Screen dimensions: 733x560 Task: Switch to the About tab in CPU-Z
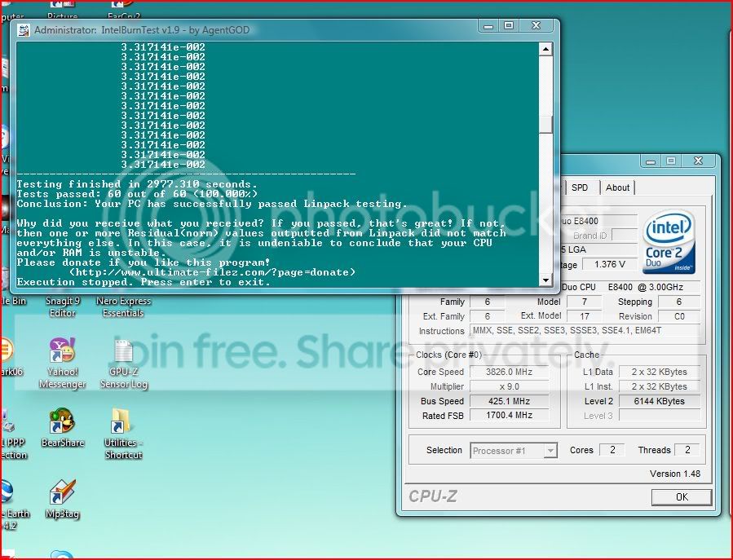coord(617,187)
